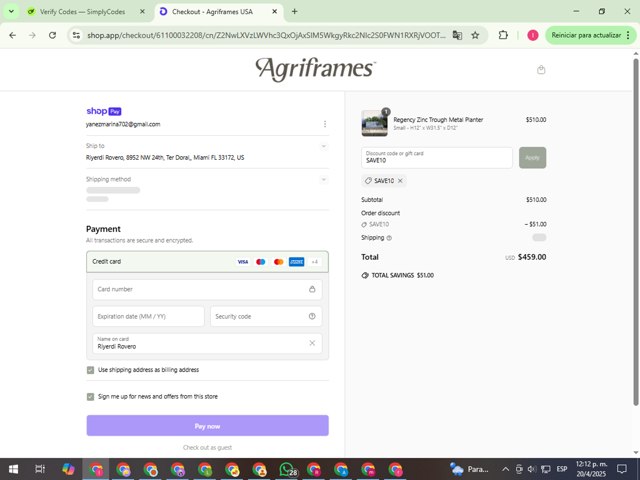Click Check out as guest link
Screen dimensions: 640x480
click(207, 447)
